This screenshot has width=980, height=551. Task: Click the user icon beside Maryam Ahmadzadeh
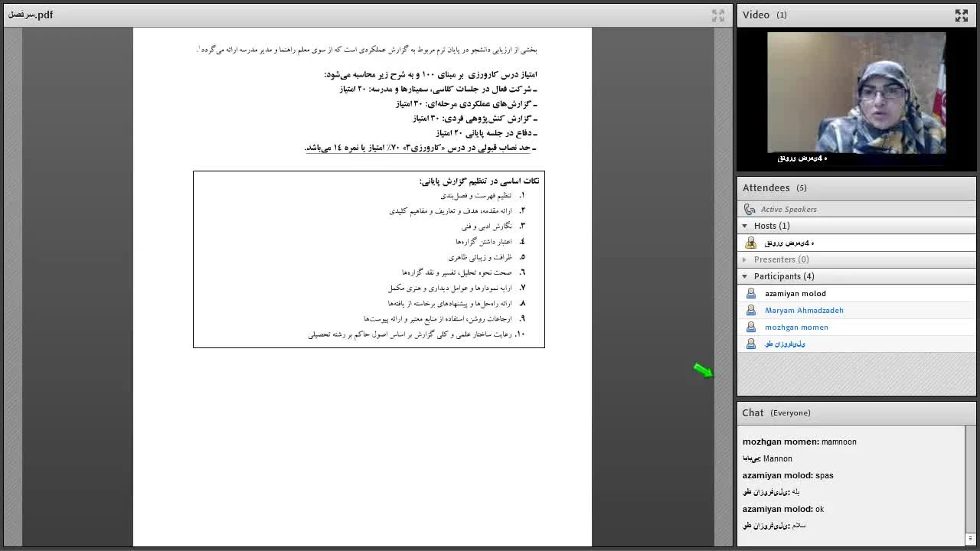click(750, 310)
